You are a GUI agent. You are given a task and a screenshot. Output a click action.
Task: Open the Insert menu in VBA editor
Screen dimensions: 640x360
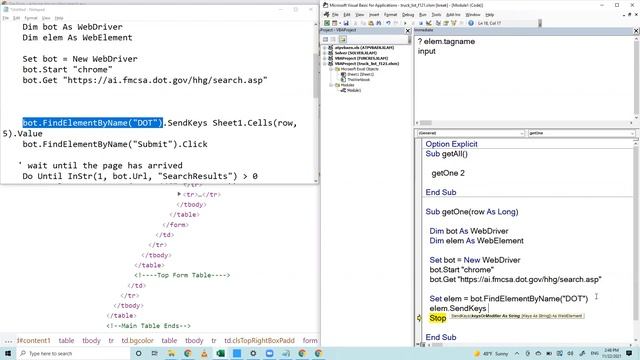[x=374, y=15]
